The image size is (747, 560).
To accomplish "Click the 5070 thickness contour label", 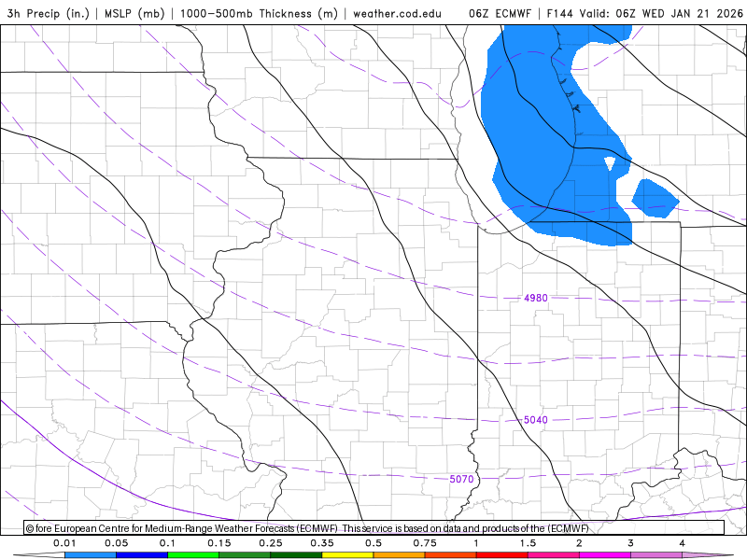I will 461,479.
